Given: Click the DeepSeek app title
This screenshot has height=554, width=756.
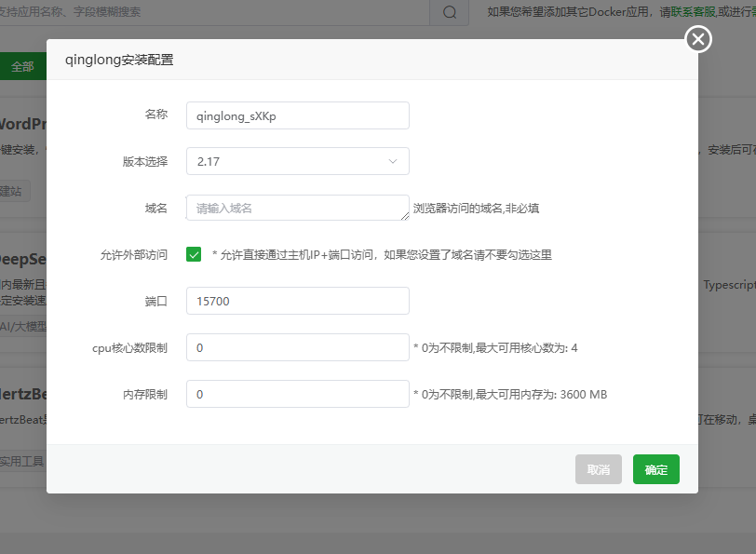Looking at the screenshot, I should (x=22, y=259).
